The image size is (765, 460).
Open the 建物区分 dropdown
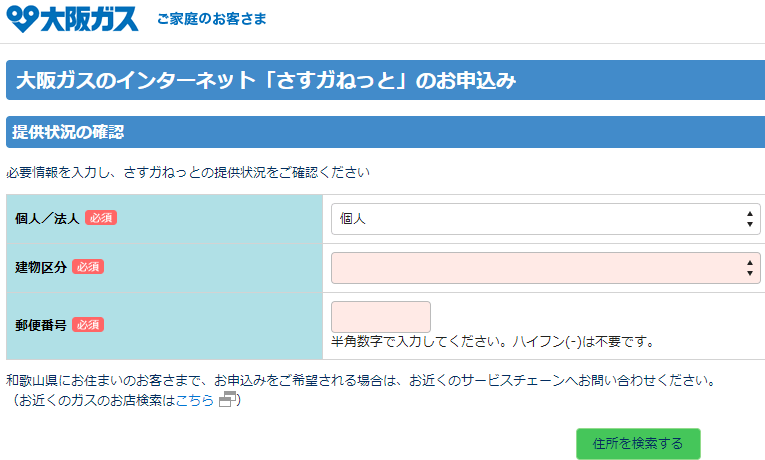pyautogui.click(x=545, y=268)
